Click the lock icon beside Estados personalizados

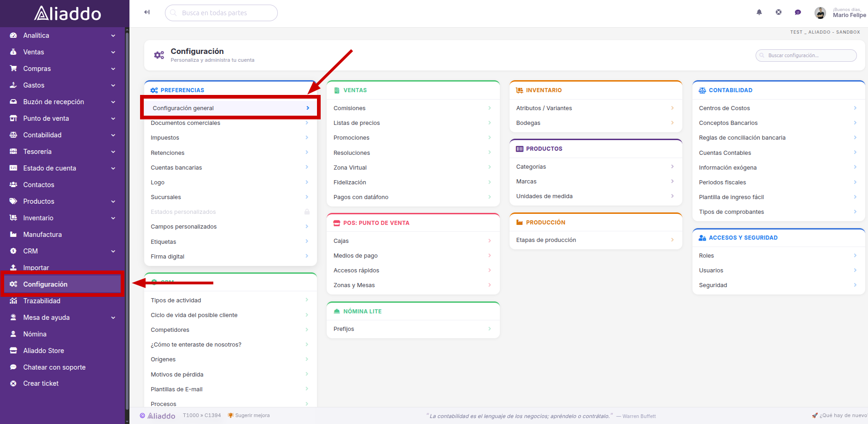point(307,212)
